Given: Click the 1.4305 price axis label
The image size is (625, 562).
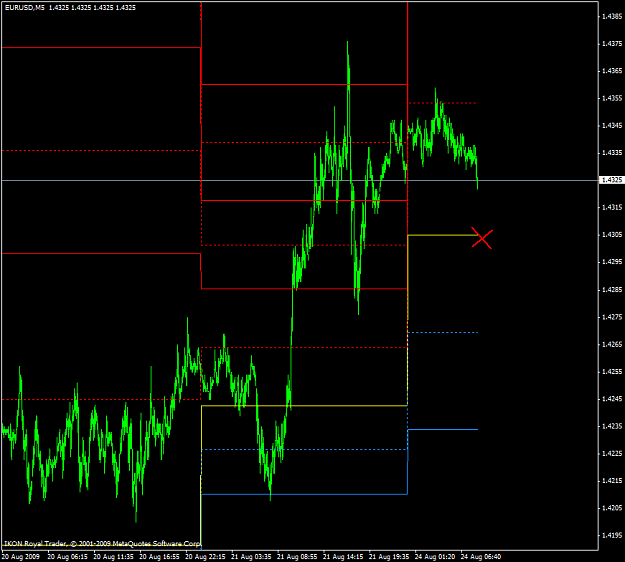Looking at the screenshot, I should [x=612, y=235].
